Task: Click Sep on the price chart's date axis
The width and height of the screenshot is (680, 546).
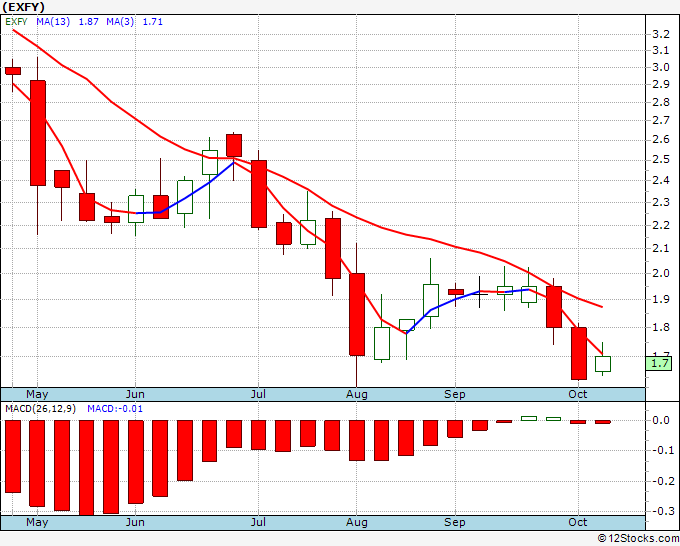Action: click(x=454, y=394)
